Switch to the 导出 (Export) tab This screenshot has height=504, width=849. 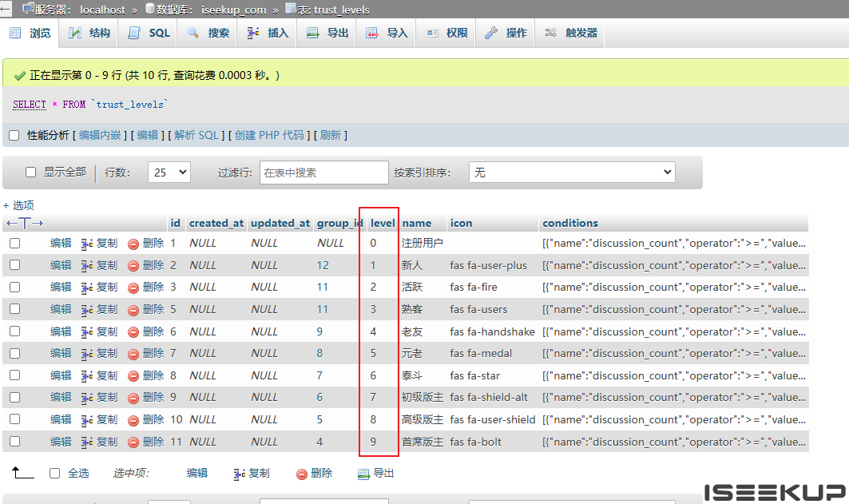[327, 33]
